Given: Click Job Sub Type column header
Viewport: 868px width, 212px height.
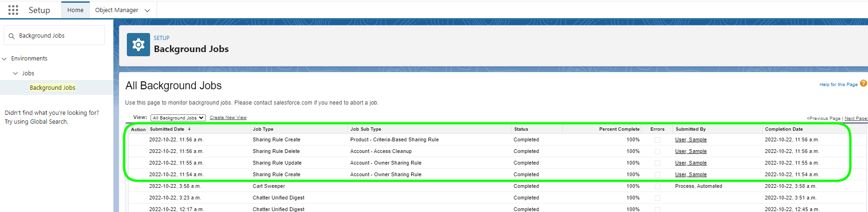Looking at the screenshot, I should click(x=366, y=129).
